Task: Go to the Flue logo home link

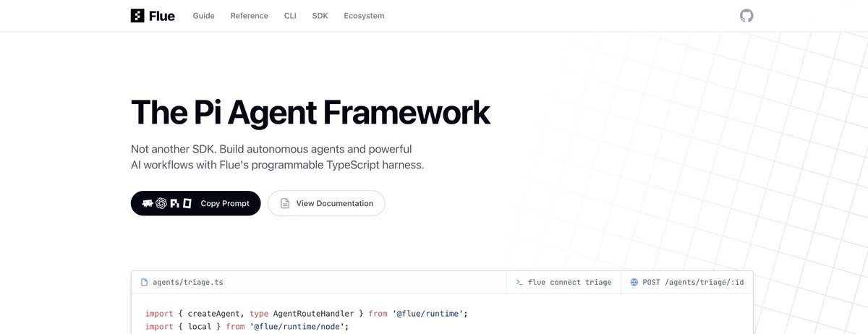Action: pyautogui.click(x=153, y=15)
